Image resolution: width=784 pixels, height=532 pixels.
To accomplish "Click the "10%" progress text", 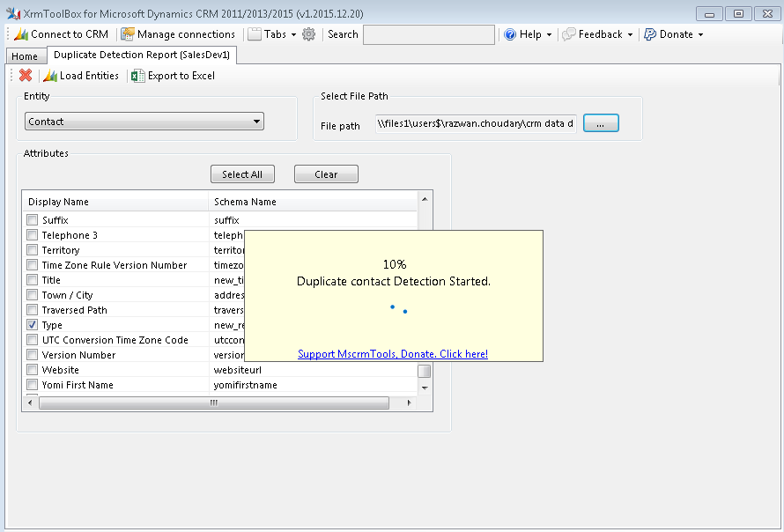I will coord(395,264).
